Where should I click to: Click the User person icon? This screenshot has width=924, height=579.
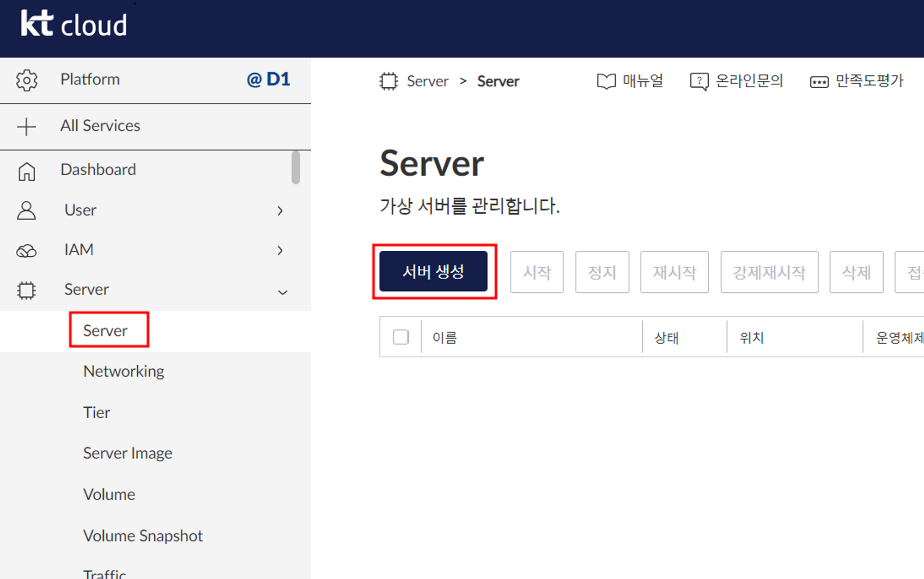point(26,211)
